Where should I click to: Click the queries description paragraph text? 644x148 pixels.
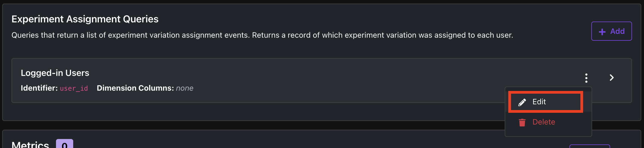pyautogui.click(x=262, y=35)
